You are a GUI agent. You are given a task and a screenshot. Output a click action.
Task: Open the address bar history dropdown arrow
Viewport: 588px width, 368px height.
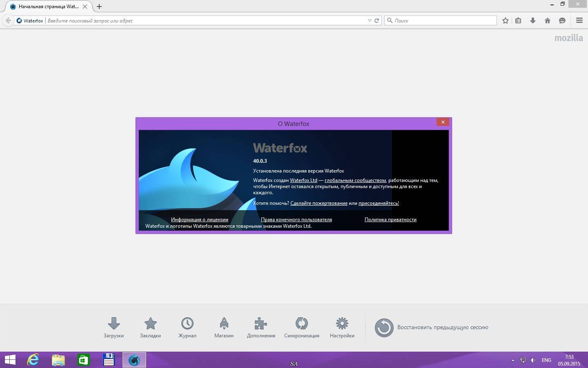coord(370,20)
